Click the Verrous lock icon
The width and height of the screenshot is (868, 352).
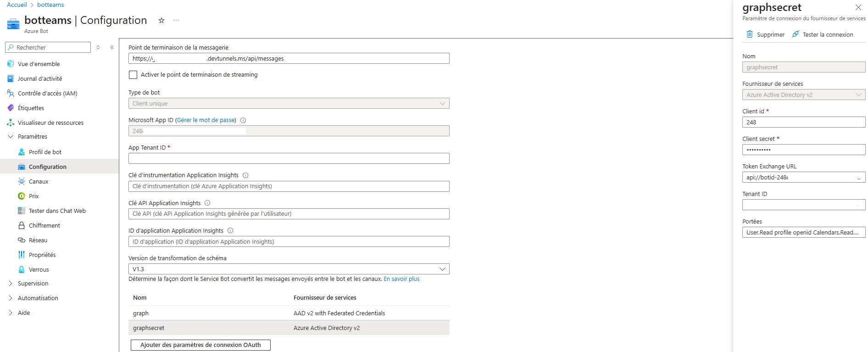click(x=22, y=269)
